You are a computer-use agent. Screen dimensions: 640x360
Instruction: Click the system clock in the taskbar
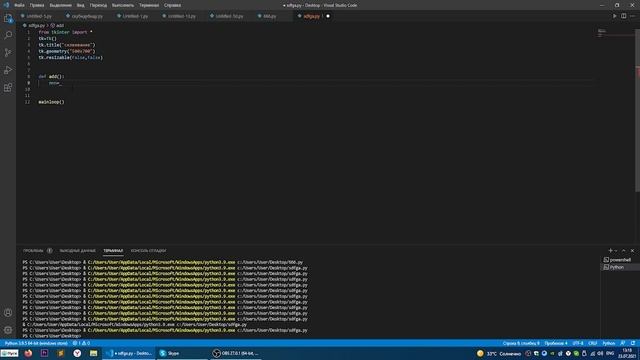click(627, 353)
